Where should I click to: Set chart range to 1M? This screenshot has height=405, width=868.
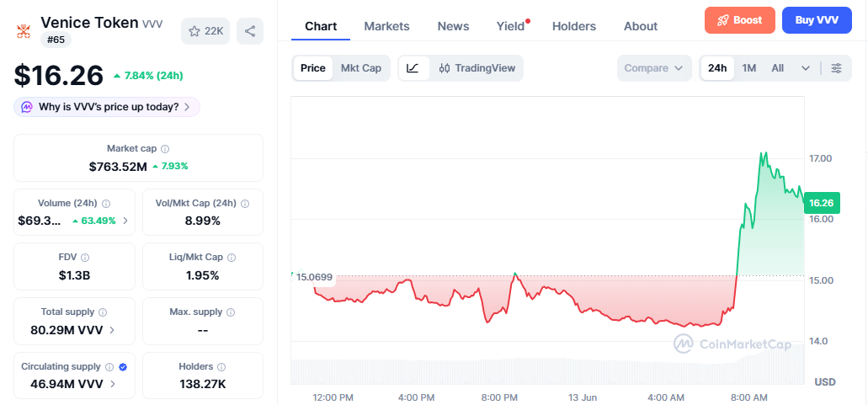click(x=749, y=68)
